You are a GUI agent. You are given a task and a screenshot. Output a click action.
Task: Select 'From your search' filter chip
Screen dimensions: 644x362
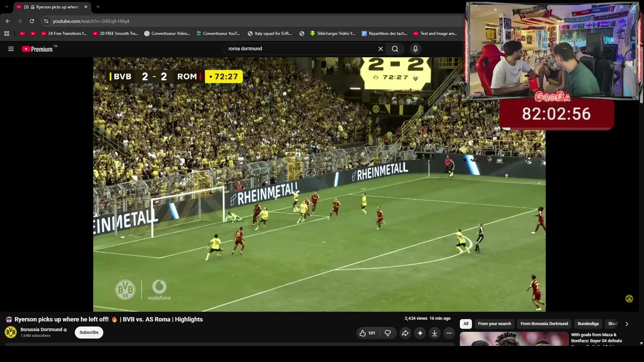[x=495, y=324]
